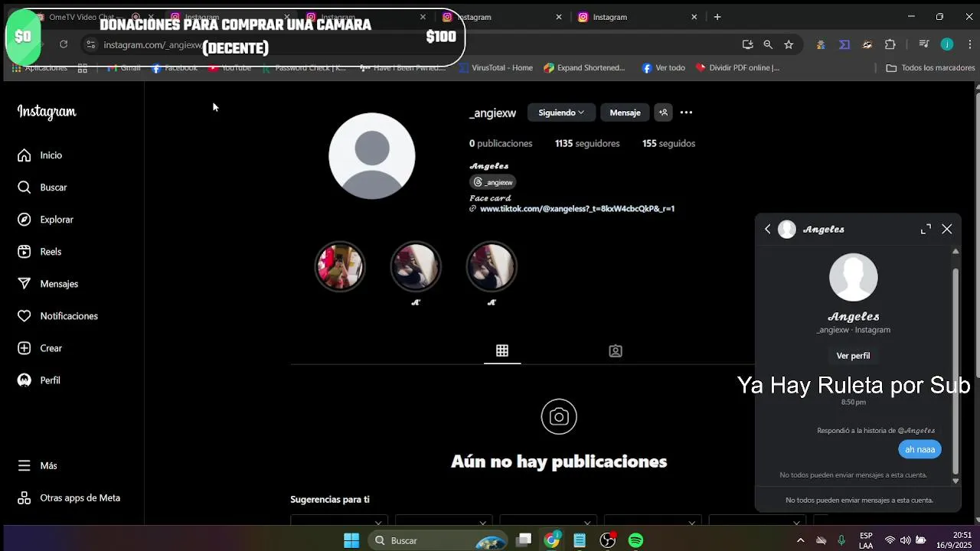Click the zoom magnifier in address bar
This screenshot has width=980, height=551.
click(768, 44)
